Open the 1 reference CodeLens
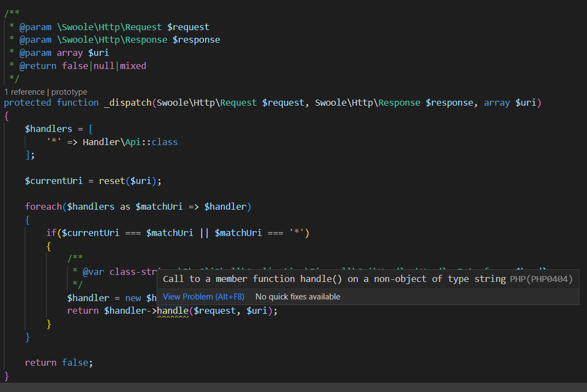Viewport: 587px width, 392px height. coord(24,91)
